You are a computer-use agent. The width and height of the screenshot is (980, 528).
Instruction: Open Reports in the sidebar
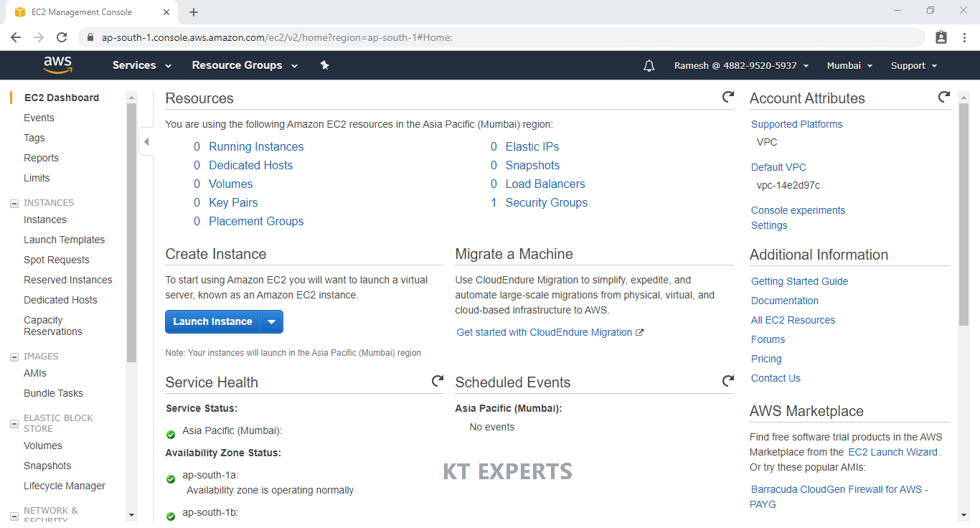click(x=41, y=158)
